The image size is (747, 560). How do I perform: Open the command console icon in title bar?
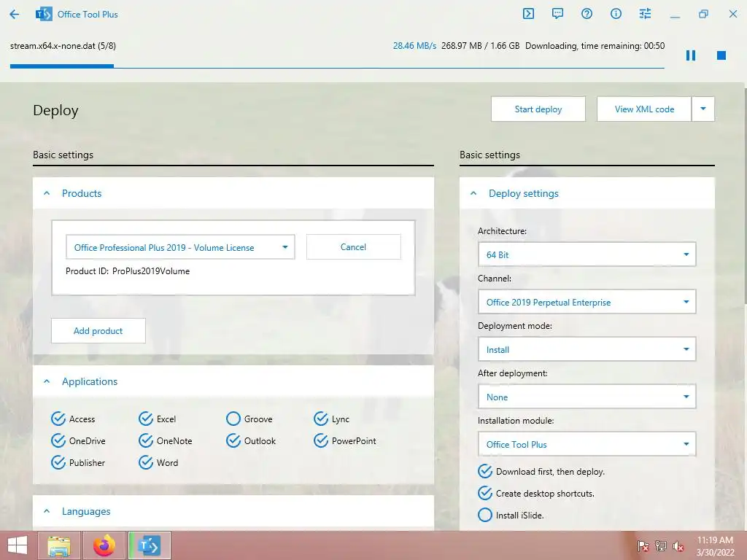(528, 14)
